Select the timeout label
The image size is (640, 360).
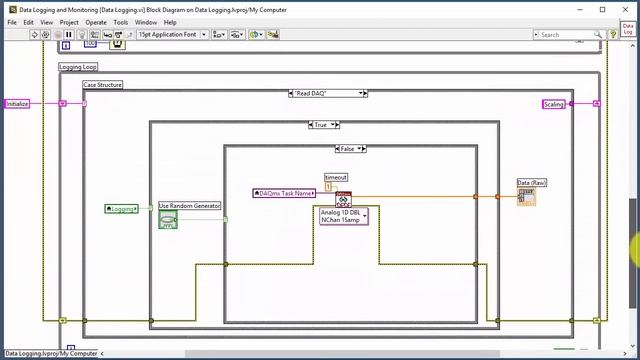[336, 177]
